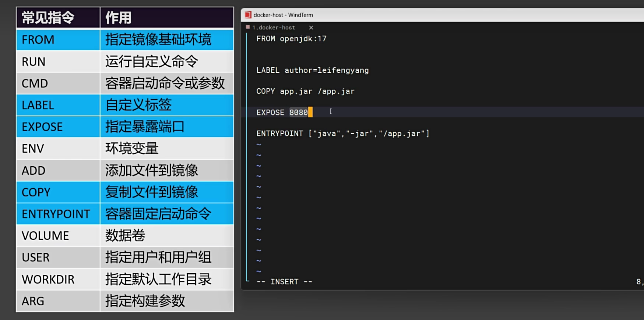Click the ADD cell in the table
Viewport: 644px width, 320px height.
(58, 170)
